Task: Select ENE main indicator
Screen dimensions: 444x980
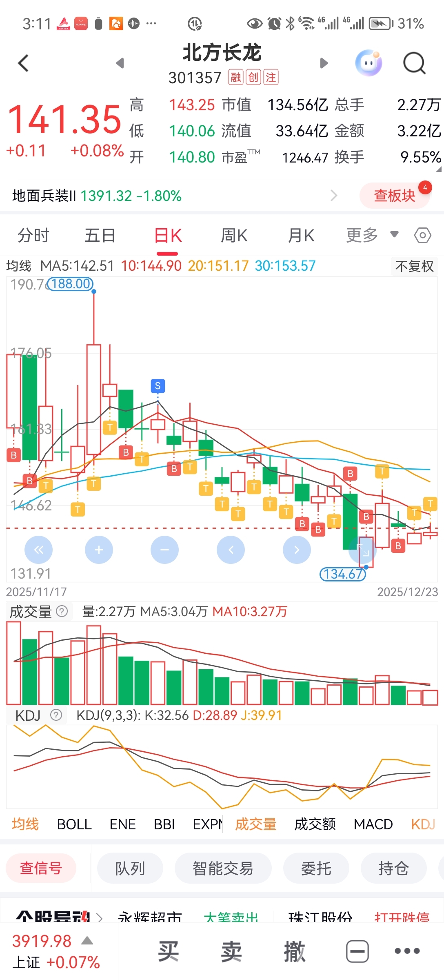Action: pyautogui.click(x=122, y=824)
